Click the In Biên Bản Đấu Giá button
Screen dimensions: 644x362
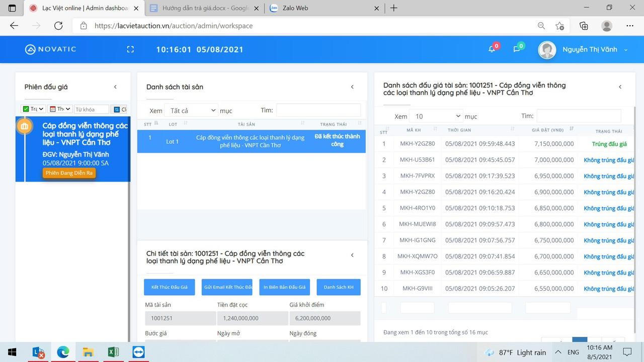click(284, 287)
